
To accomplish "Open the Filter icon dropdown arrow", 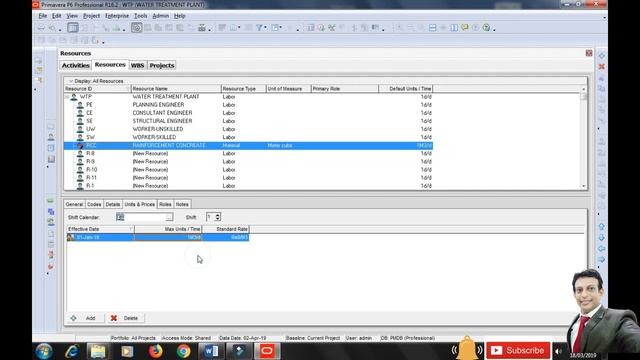I will tap(265, 28).
